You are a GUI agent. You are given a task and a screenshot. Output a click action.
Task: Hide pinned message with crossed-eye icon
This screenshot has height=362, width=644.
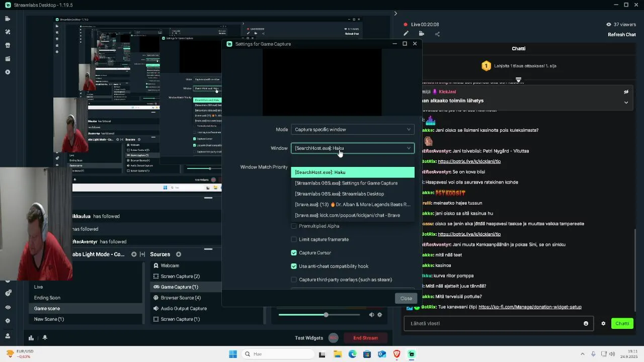[626, 92]
